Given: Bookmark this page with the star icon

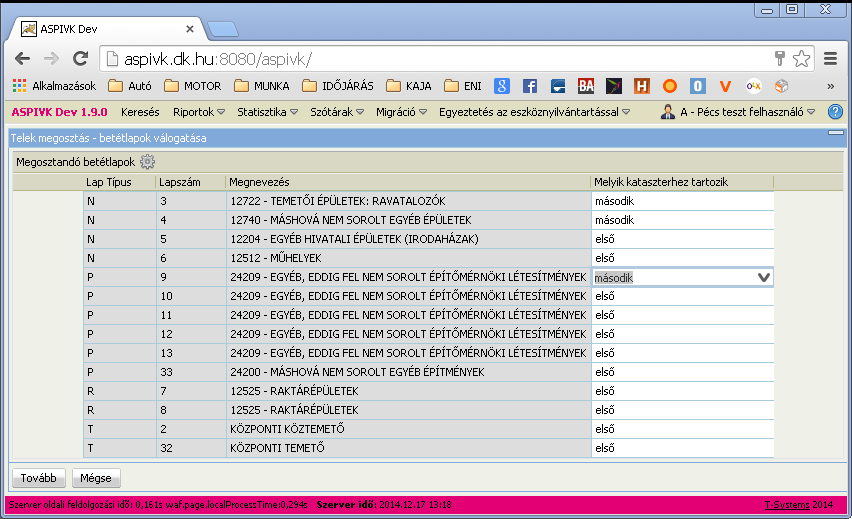Looking at the screenshot, I should [x=801, y=59].
